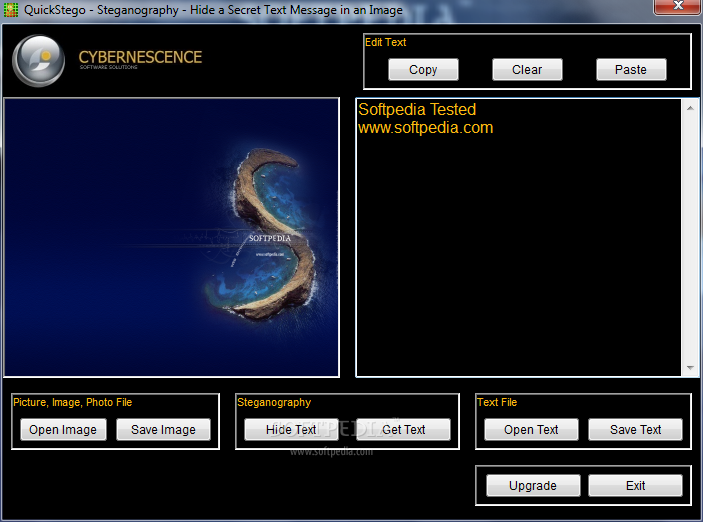Click the 'www.softpedia.com' text line

(425, 128)
